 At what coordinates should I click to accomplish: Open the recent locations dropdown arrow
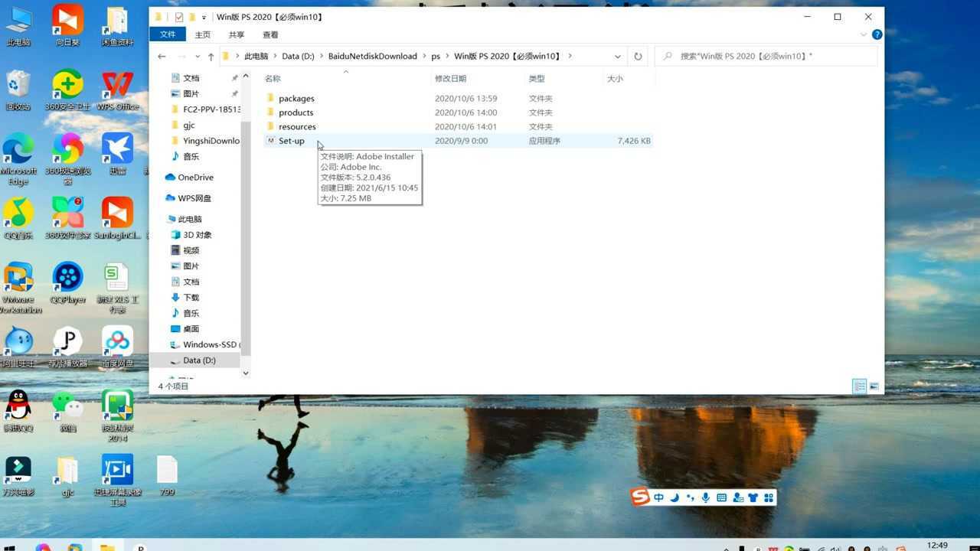point(198,56)
